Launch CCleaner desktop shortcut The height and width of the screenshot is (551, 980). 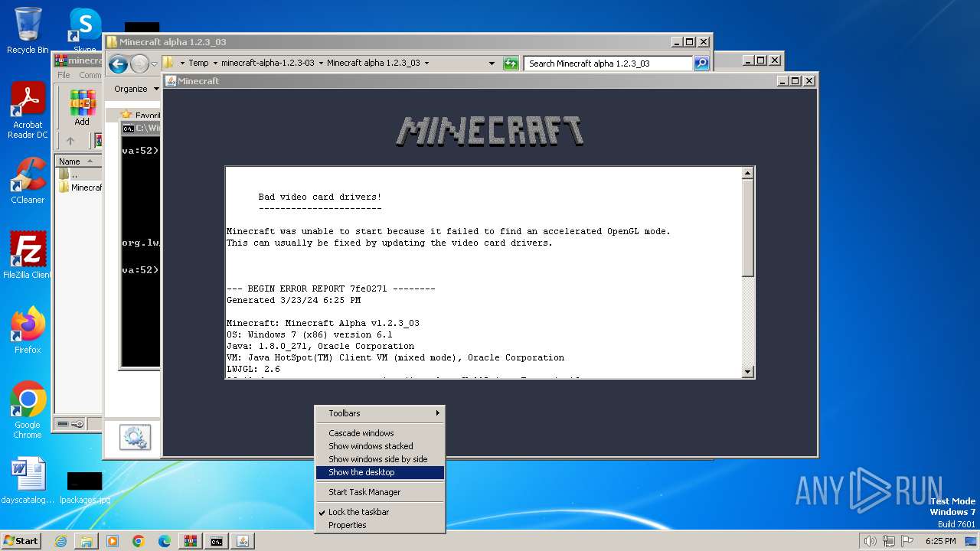pyautogui.click(x=28, y=181)
